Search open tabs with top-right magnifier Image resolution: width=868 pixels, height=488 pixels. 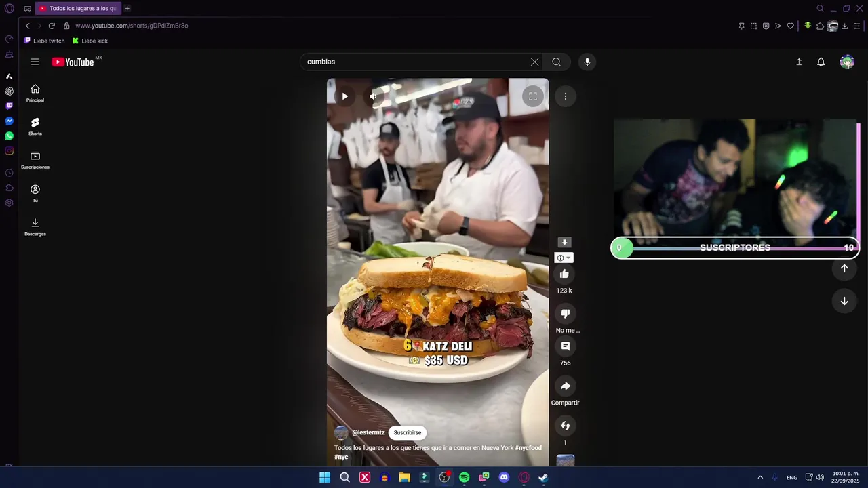820,9
